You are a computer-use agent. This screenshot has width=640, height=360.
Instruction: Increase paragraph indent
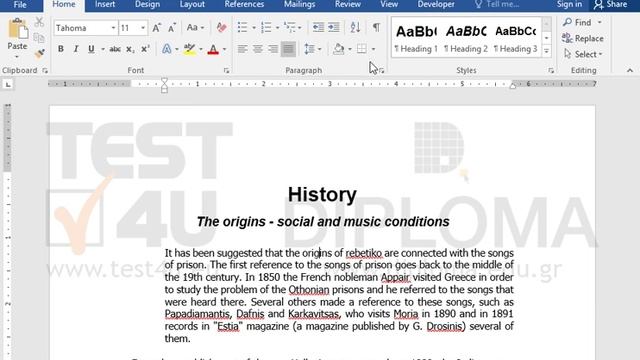click(334, 28)
